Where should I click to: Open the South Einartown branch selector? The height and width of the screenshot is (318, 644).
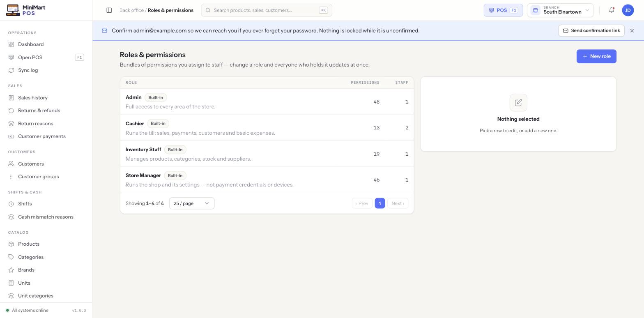point(560,10)
